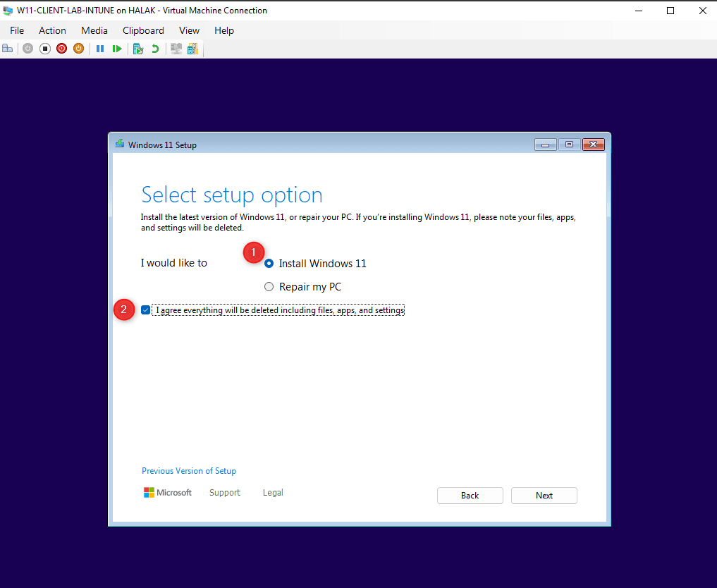
Task: Choose Repair my PC
Action: [269, 286]
